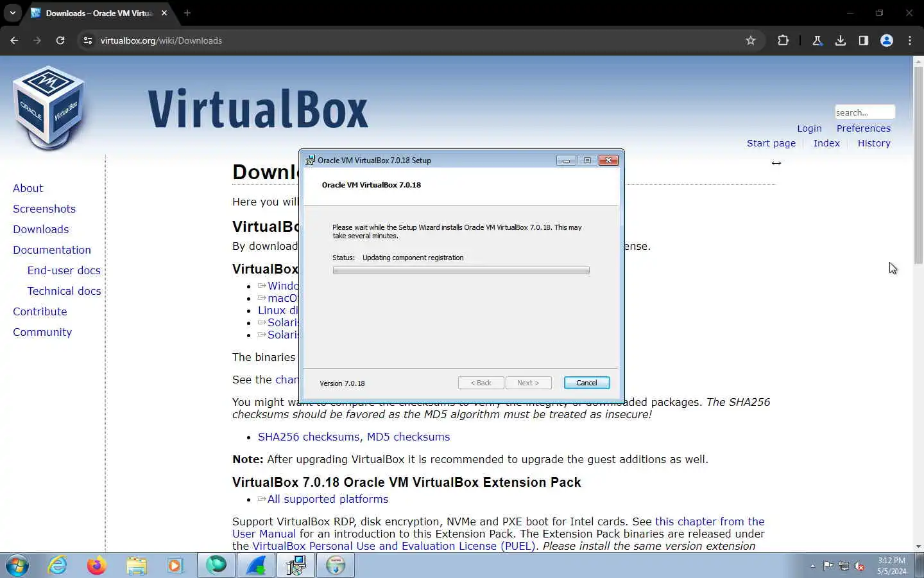Click the installer icon in Setup title bar
Screen dimensions: 924x578
pyautogui.click(x=311, y=160)
